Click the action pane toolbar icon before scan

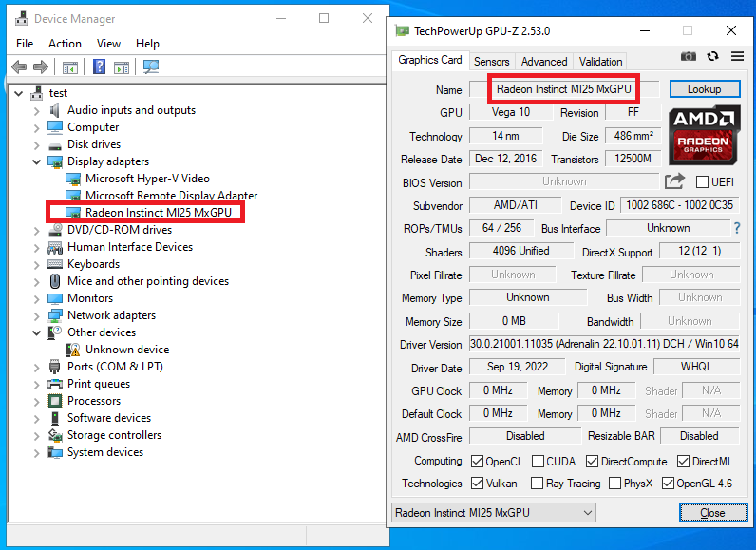click(121, 67)
